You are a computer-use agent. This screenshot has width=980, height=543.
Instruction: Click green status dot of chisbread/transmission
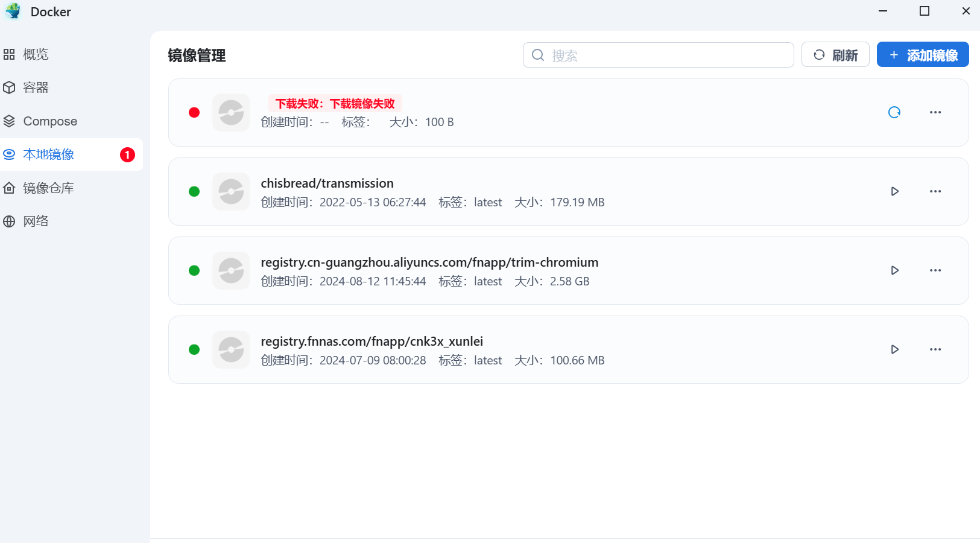194,191
